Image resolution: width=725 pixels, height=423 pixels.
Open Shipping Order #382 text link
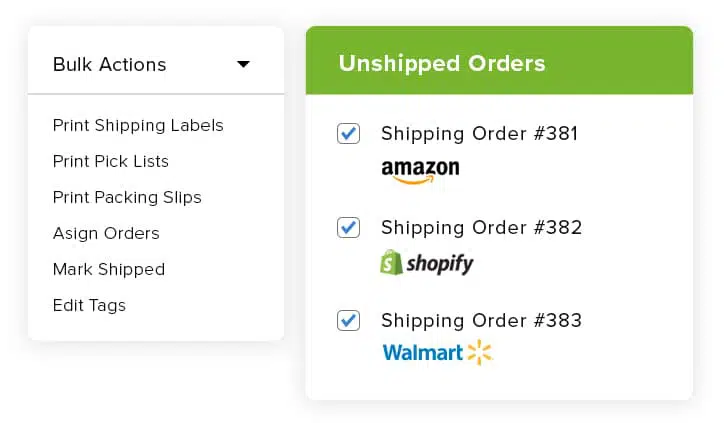481,227
